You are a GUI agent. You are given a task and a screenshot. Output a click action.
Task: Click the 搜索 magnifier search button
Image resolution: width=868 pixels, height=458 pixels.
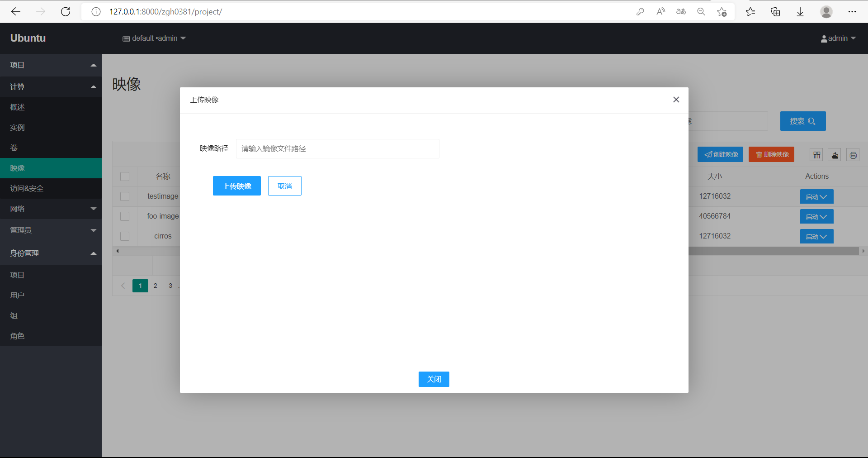(802, 121)
